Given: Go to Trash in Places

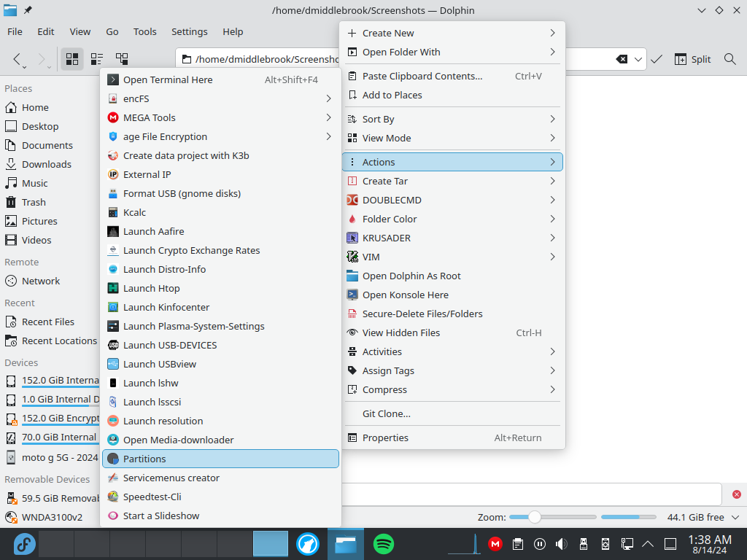Looking at the screenshot, I should pyautogui.click(x=50, y=203).
